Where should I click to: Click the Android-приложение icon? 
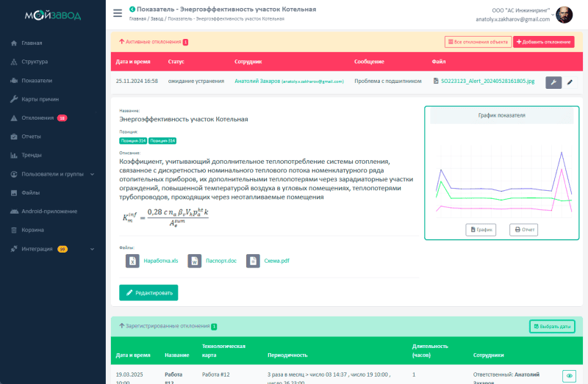[x=14, y=211]
